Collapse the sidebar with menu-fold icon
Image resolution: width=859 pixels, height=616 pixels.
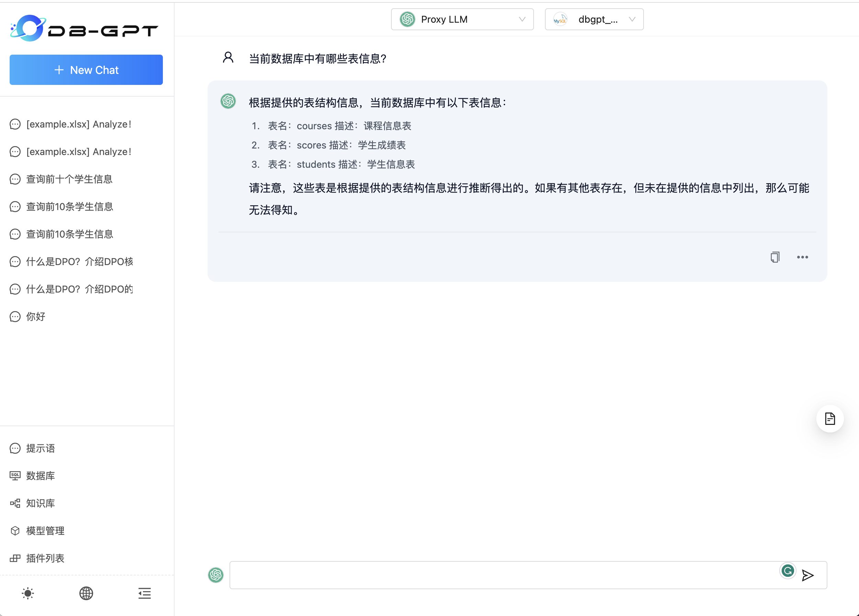click(x=144, y=593)
